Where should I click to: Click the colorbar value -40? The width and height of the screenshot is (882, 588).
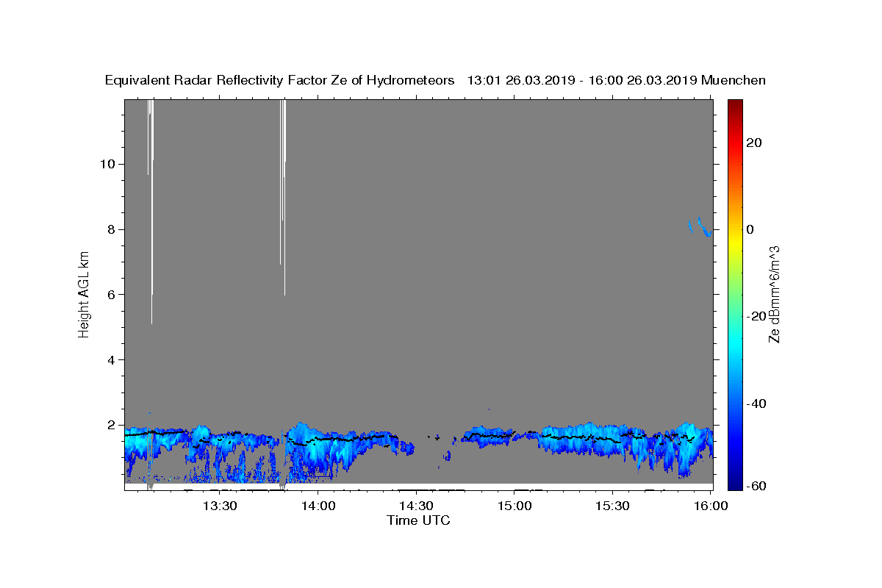(x=756, y=404)
